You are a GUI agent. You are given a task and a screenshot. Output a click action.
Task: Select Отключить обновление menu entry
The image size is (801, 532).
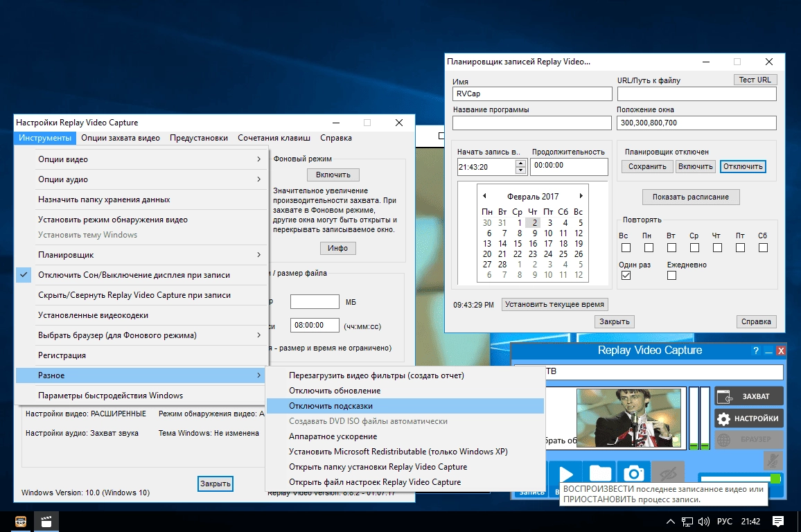(405, 391)
